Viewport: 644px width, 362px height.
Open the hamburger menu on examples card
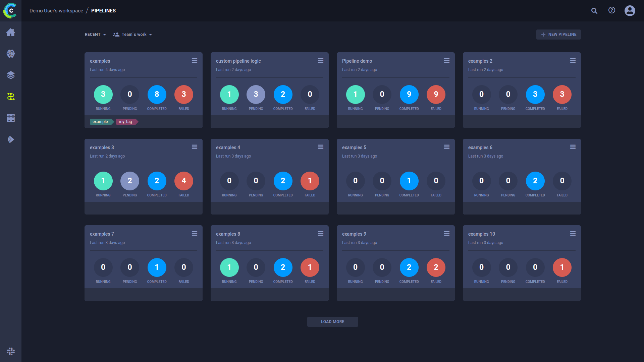(195, 60)
